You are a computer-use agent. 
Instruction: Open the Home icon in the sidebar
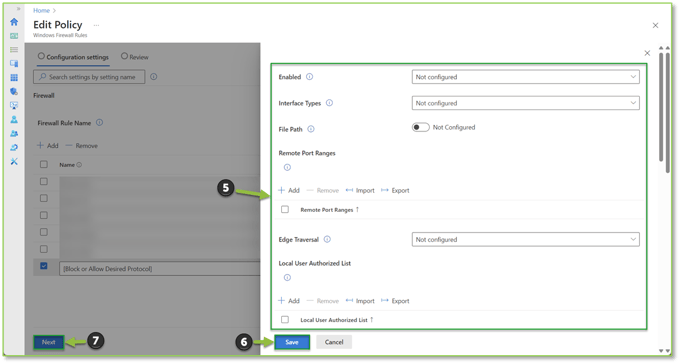point(14,22)
